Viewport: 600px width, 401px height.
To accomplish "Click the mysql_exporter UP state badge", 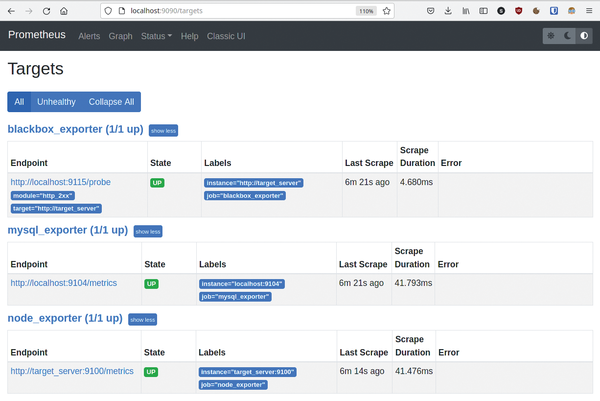I will click(x=152, y=284).
